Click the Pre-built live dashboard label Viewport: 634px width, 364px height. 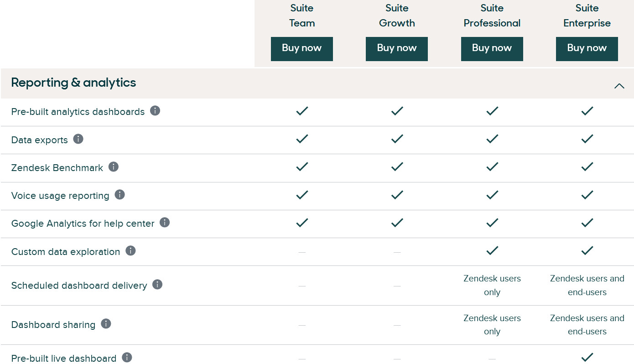click(64, 359)
